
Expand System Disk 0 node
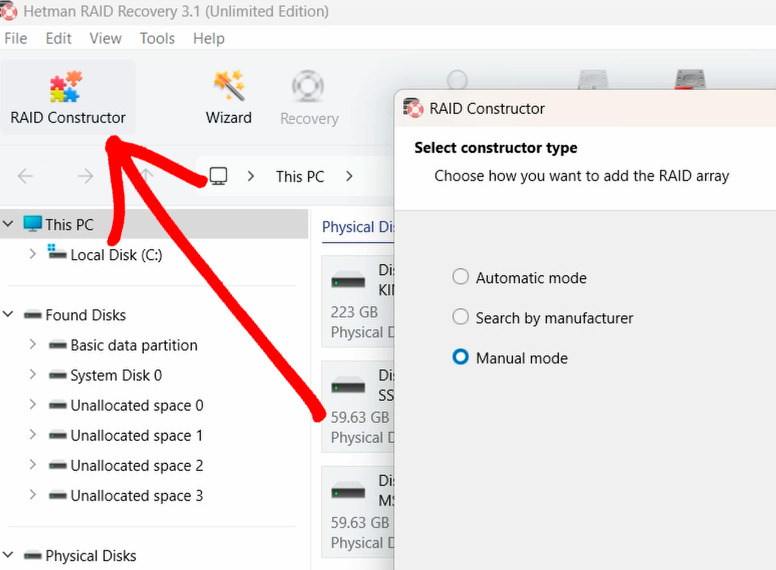[x=33, y=375]
